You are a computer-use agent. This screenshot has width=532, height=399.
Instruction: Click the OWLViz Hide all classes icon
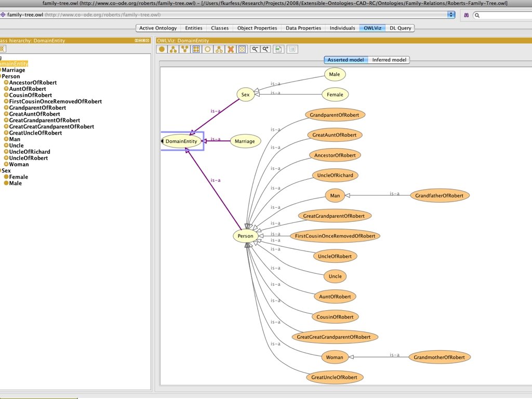(242, 49)
